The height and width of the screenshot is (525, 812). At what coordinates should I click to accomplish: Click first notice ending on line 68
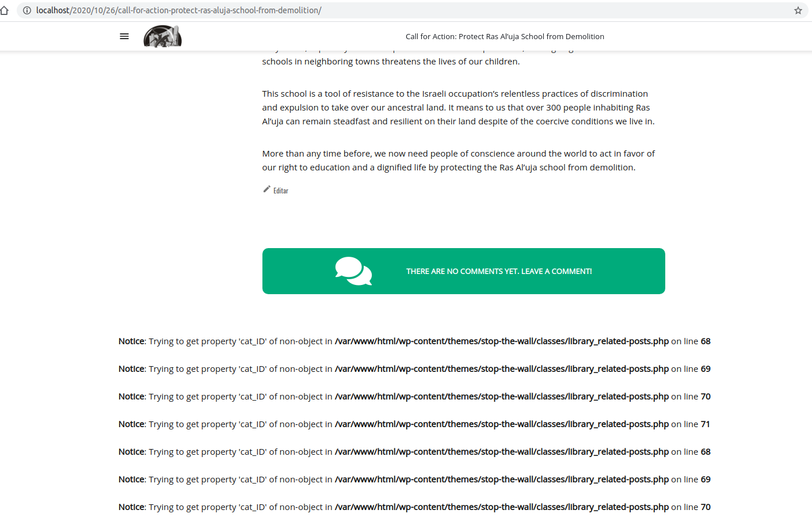pos(414,341)
